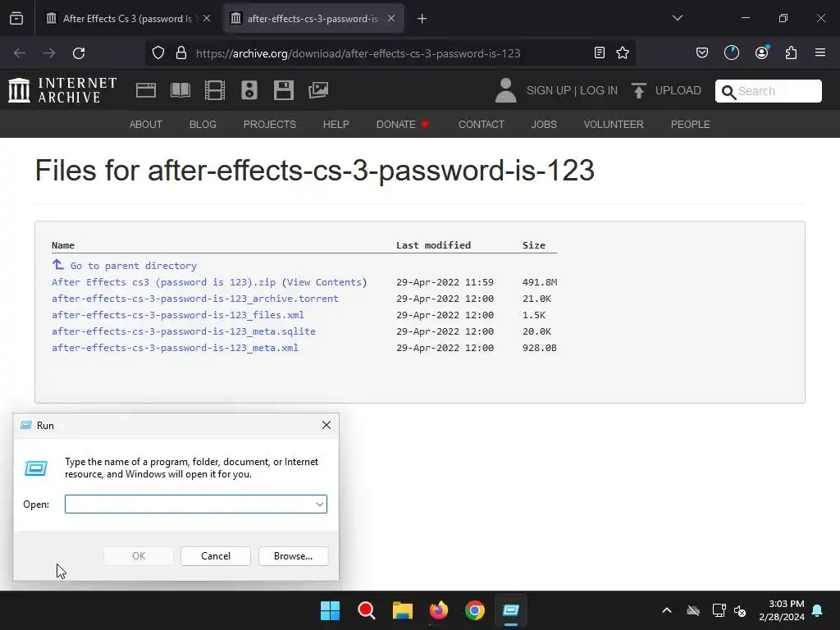Click Browse... in Run dialog
Viewport: 840px width, 630px height.
click(293, 556)
